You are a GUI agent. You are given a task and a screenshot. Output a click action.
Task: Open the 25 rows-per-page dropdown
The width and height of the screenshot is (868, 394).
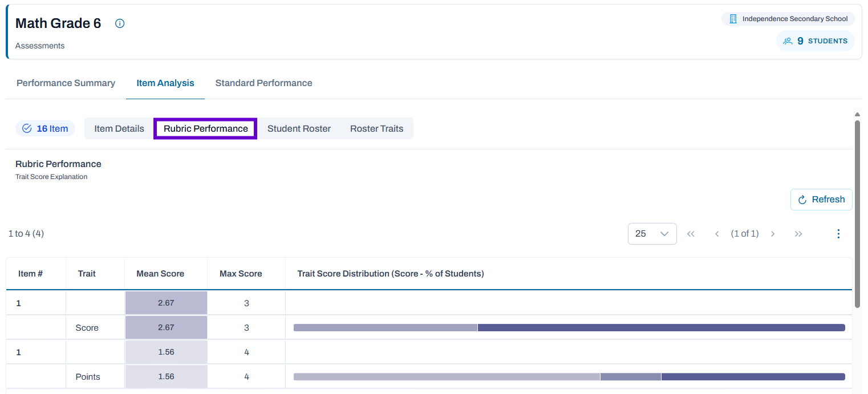652,234
